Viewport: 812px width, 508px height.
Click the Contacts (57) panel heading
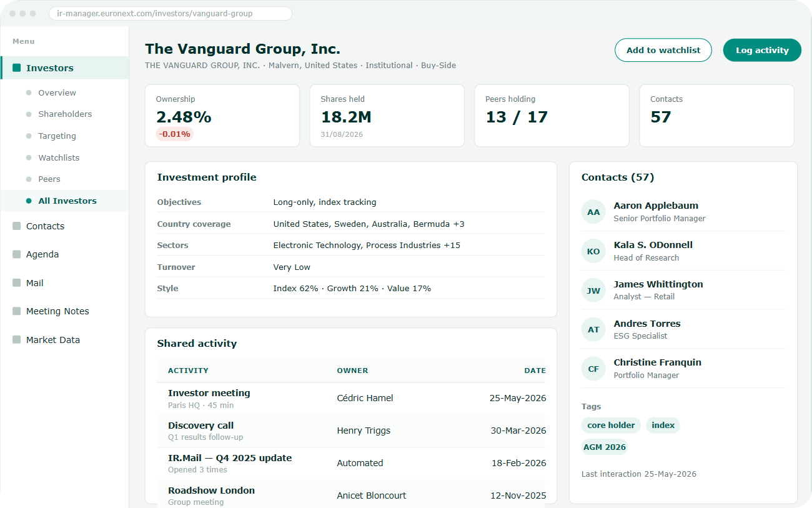(x=618, y=177)
